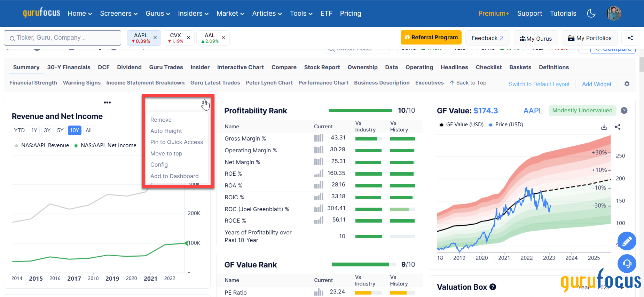Toggle dark mode moon icon
The image size is (644, 297).
[591, 14]
